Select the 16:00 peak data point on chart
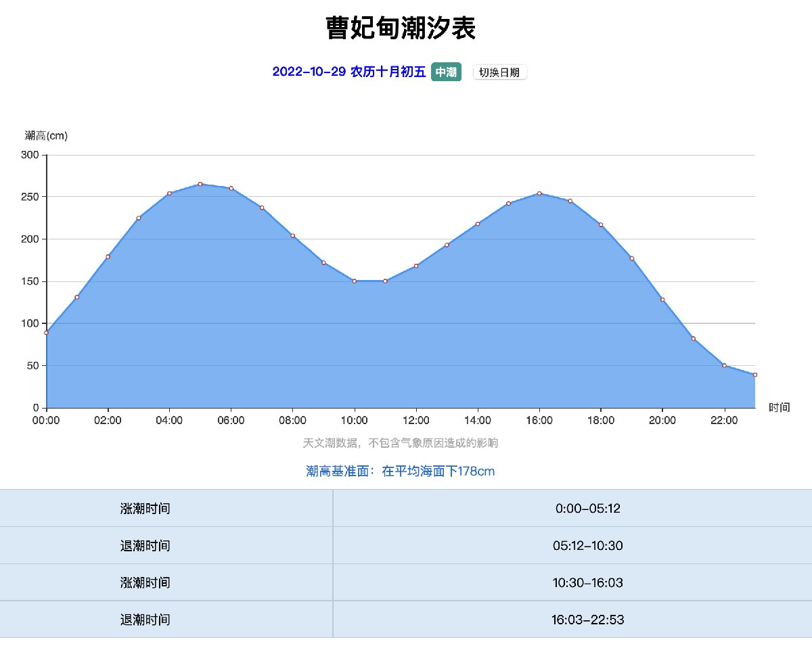Screen dimensions: 812x648 coord(539,193)
